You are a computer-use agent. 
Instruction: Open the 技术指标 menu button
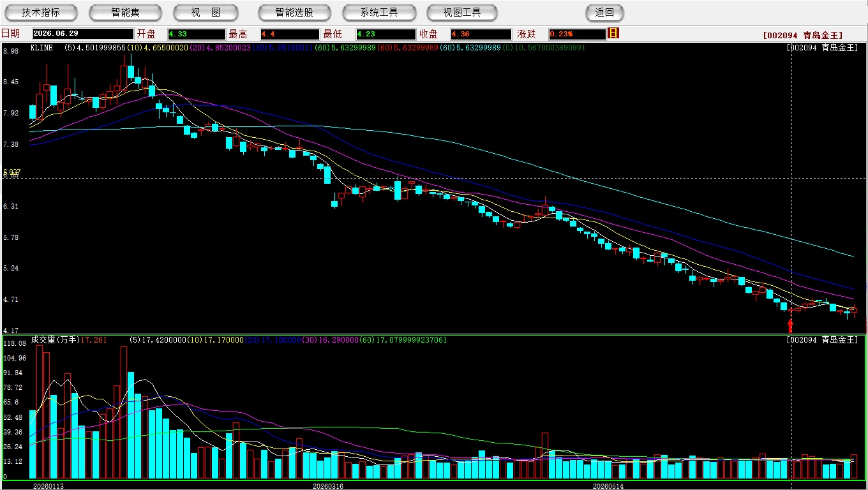tap(41, 12)
